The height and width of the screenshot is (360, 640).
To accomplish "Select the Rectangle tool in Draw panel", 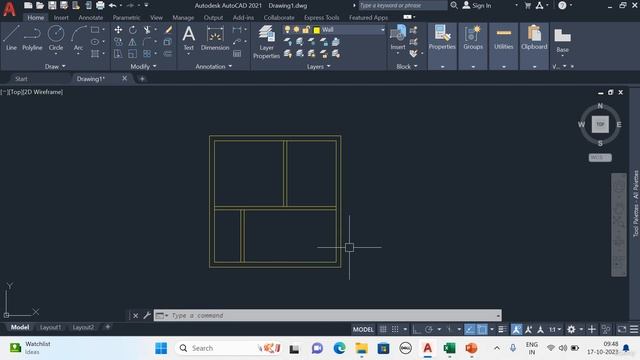I will (x=95, y=30).
